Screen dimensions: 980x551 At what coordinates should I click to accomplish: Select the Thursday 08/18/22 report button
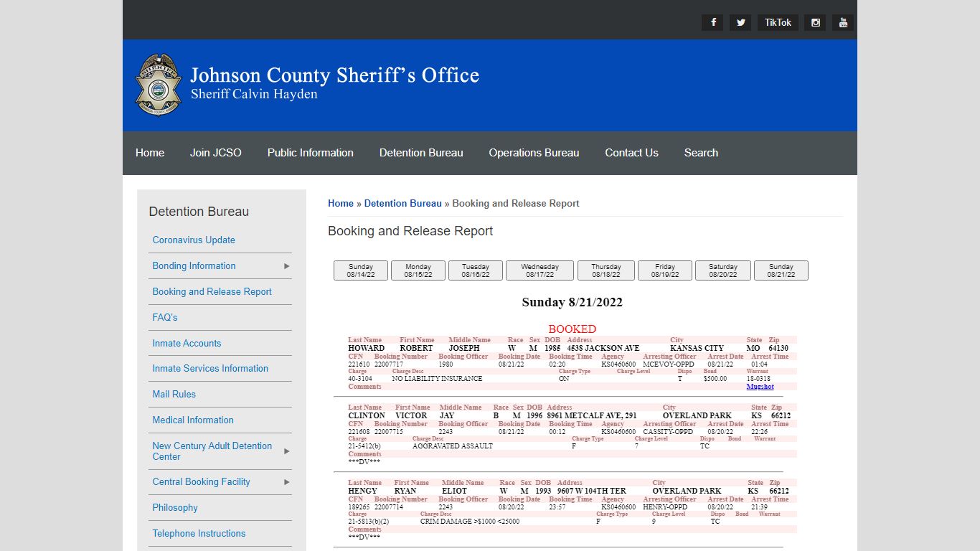click(x=606, y=270)
